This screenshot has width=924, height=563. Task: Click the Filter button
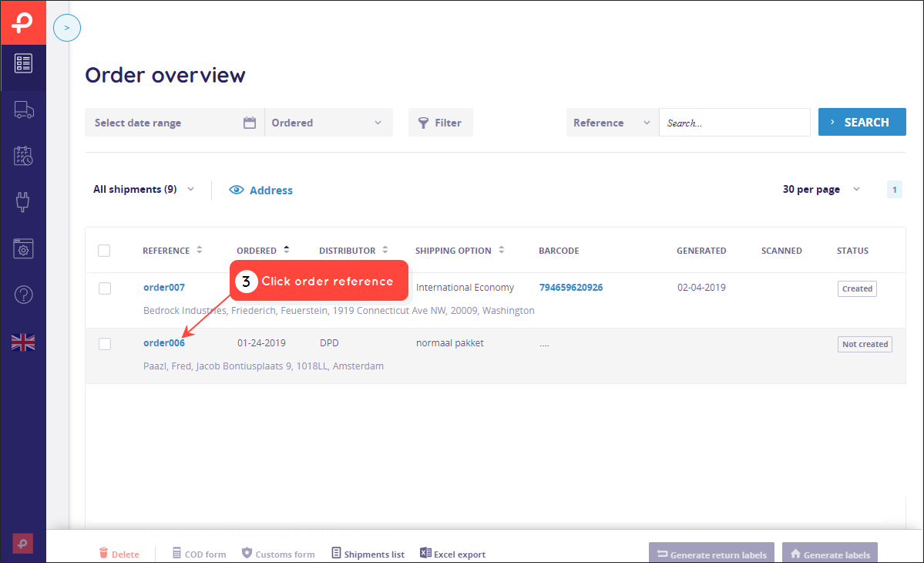[x=440, y=123]
